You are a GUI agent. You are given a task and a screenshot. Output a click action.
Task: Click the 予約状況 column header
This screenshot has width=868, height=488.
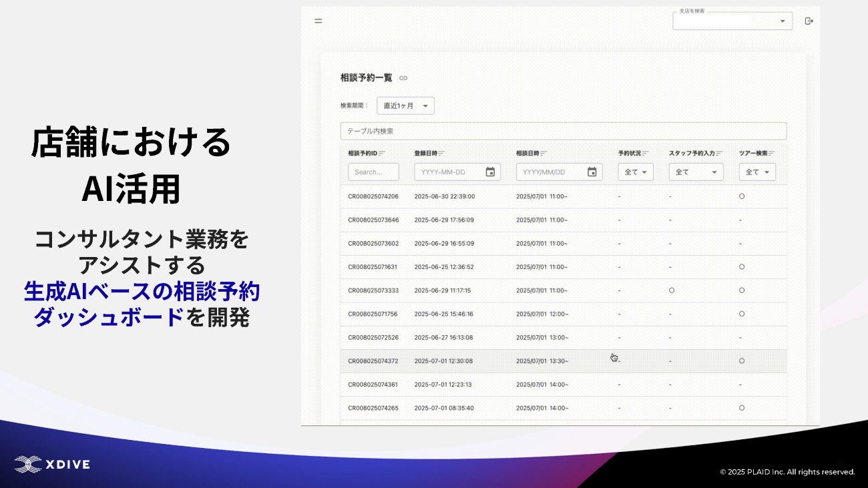click(629, 154)
